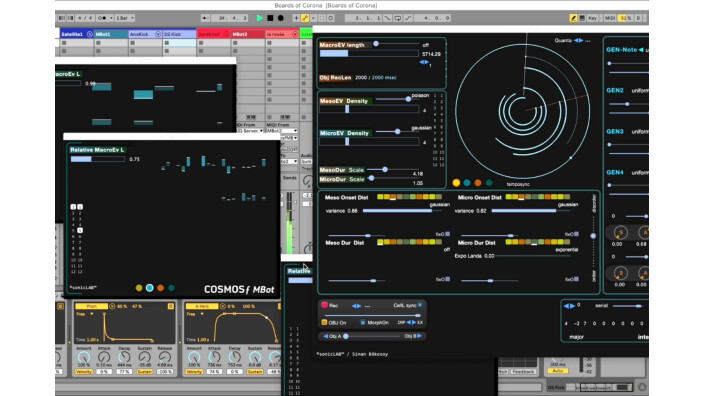Click first yellow square in Meso Onset Dist
704x396 pixels.
[x=380, y=197]
